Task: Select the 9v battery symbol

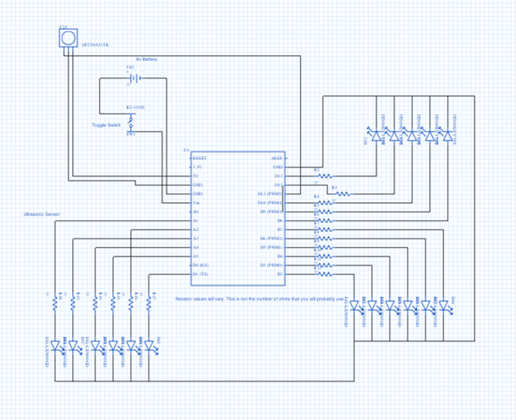Action: coord(134,78)
